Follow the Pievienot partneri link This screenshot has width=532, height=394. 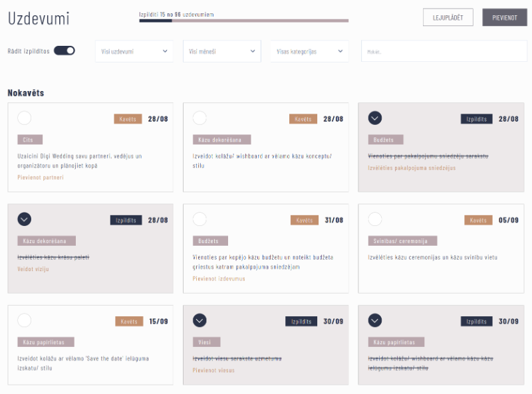point(41,177)
